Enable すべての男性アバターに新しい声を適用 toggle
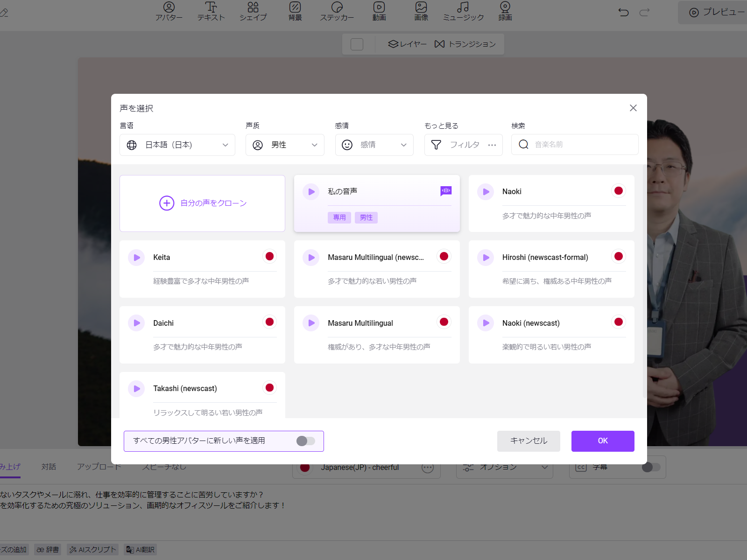 [x=306, y=441]
